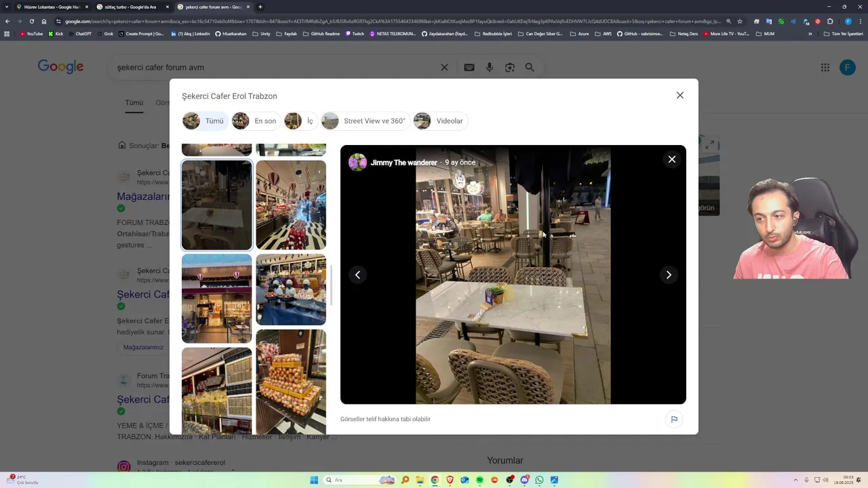Open the AWS bookmark folder

(x=604, y=33)
